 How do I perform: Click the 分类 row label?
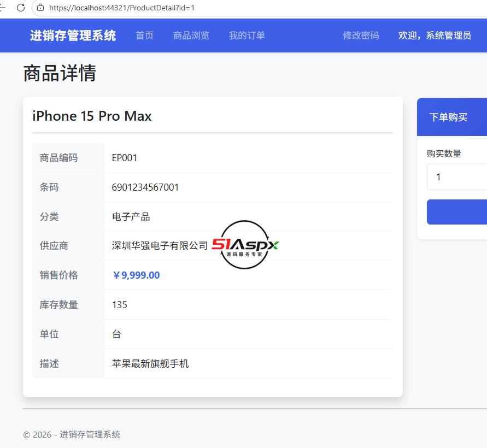pyautogui.click(x=49, y=216)
